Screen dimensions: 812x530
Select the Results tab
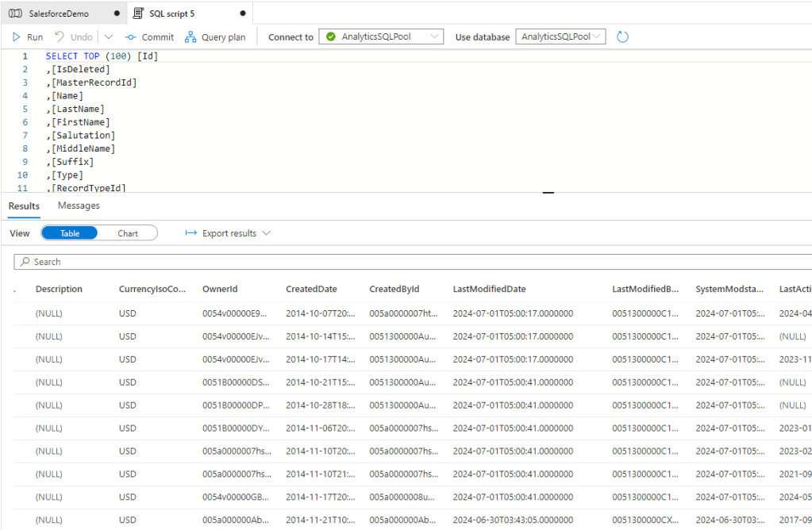click(24, 206)
